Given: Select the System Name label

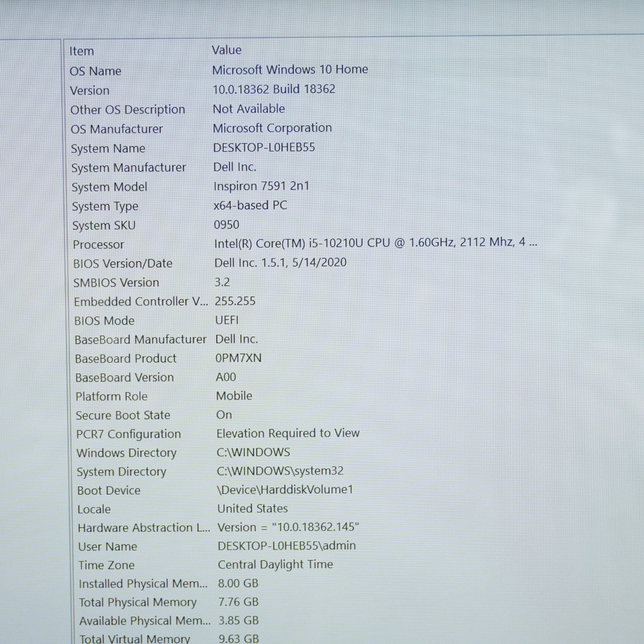Looking at the screenshot, I should point(108,149).
